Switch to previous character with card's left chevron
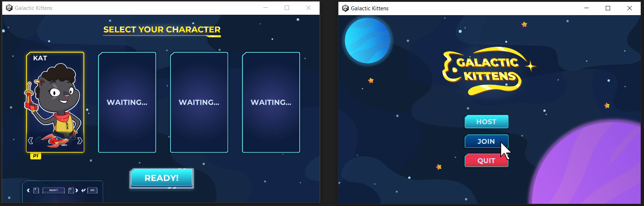The width and height of the screenshot is (644, 206). pyautogui.click(x=31, y=140)
